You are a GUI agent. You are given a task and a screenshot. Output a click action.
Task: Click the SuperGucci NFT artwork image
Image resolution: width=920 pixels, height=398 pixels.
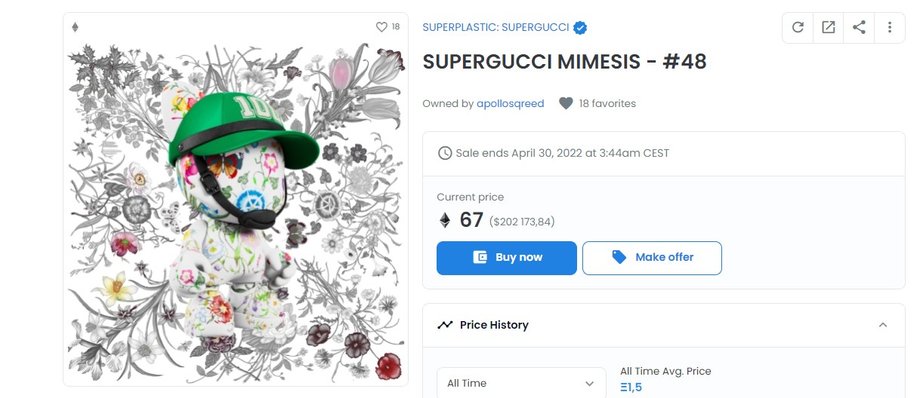click(236, 211)
